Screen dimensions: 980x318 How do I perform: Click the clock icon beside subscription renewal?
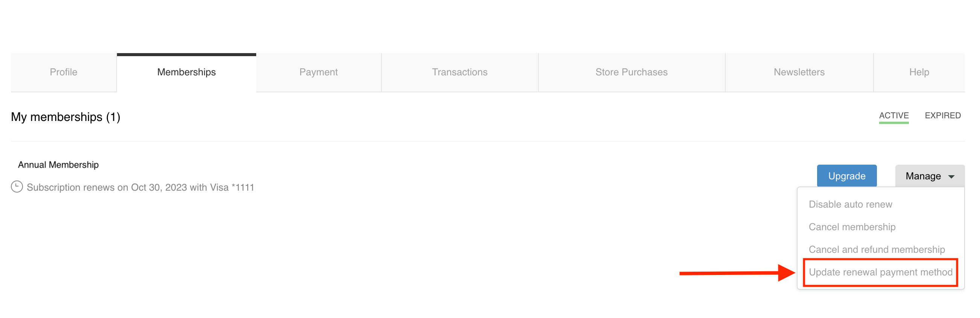17,187
